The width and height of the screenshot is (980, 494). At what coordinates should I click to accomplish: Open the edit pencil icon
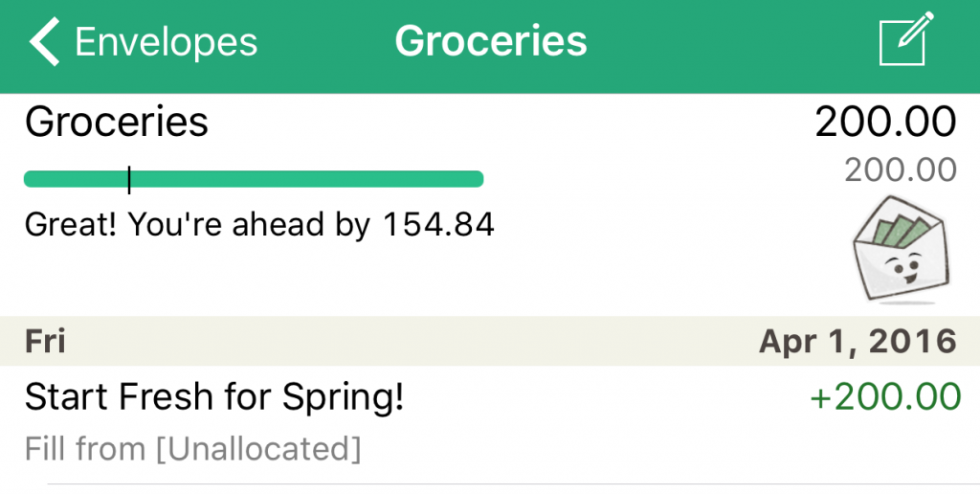[x=906, y=37]
